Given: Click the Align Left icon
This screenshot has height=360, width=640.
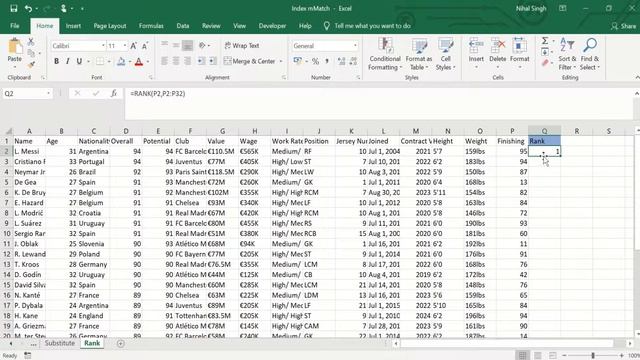Looking at the screenshot, I should (164, 61).
